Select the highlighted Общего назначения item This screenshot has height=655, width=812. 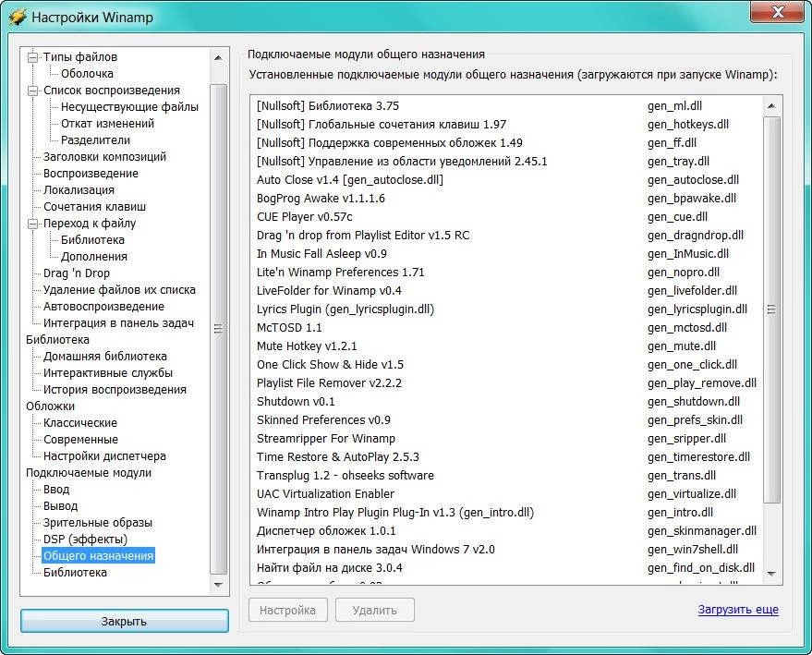pos(99,555)
